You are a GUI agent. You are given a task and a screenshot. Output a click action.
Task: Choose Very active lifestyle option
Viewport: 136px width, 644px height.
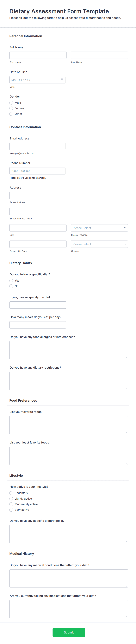(x=11, y=510)
